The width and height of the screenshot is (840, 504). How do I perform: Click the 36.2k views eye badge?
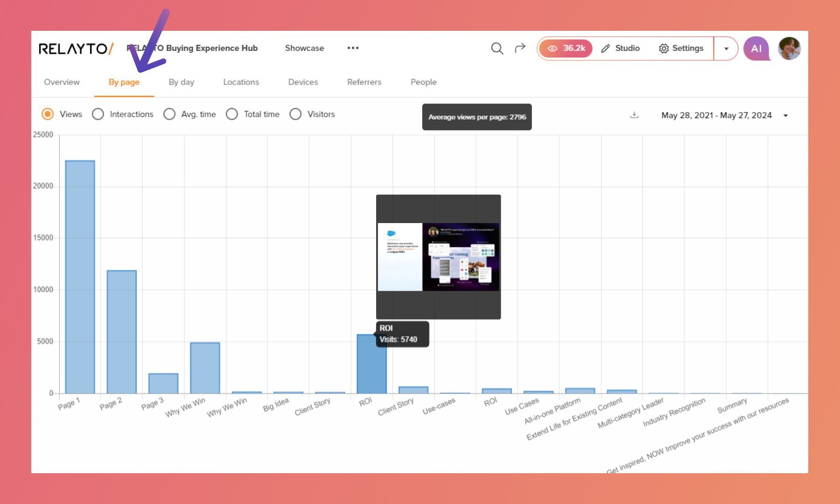tap(566, 48)
